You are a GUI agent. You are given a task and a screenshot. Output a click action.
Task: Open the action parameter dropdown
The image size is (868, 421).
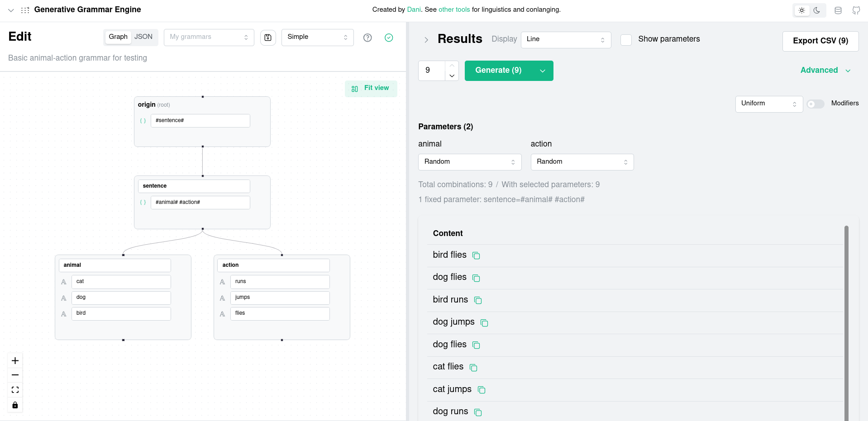(x=582, y=162)
